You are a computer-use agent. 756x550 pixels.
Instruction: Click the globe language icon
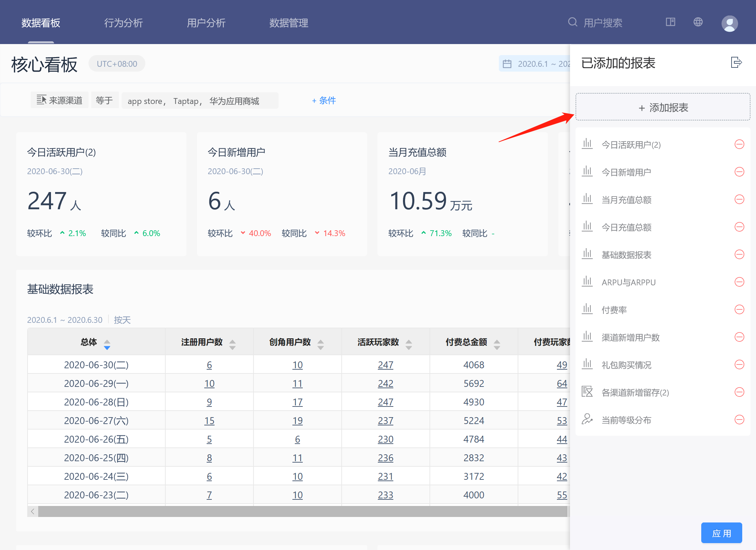point(698,22)
